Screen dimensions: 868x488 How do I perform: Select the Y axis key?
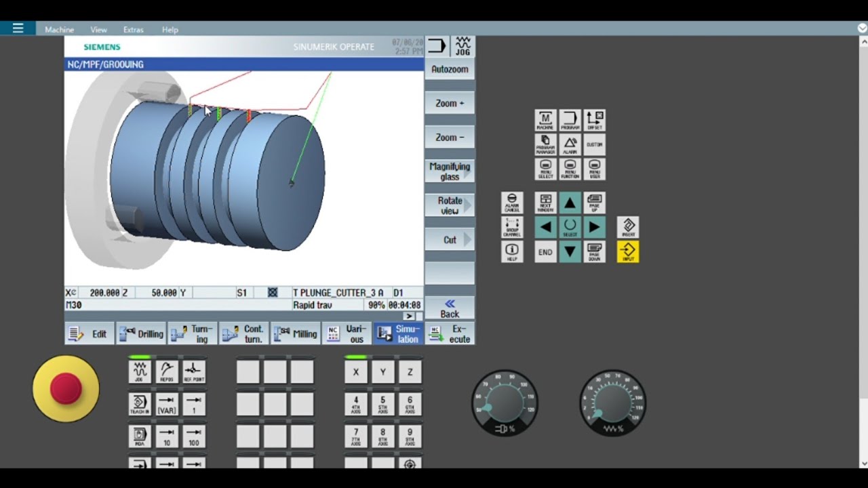point(383,371)
